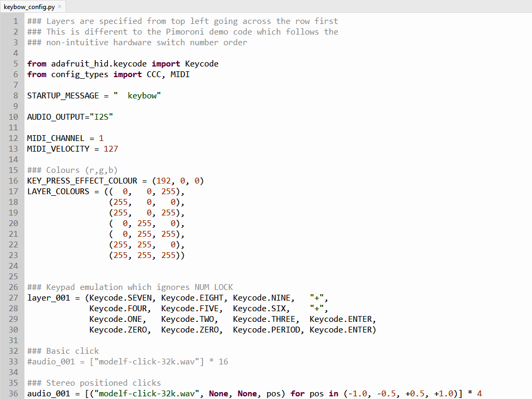
Task: Click the "+" string on line 27
Action: [317, 298]
